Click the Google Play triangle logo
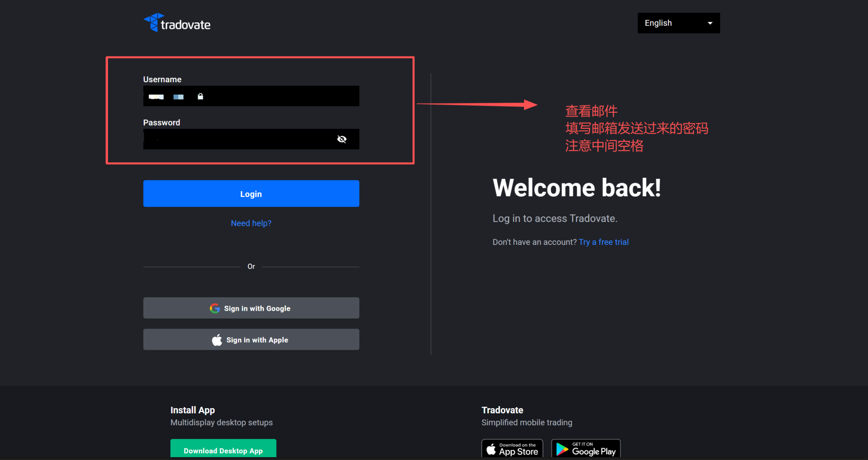868x460 pixels. pos(562,449)
